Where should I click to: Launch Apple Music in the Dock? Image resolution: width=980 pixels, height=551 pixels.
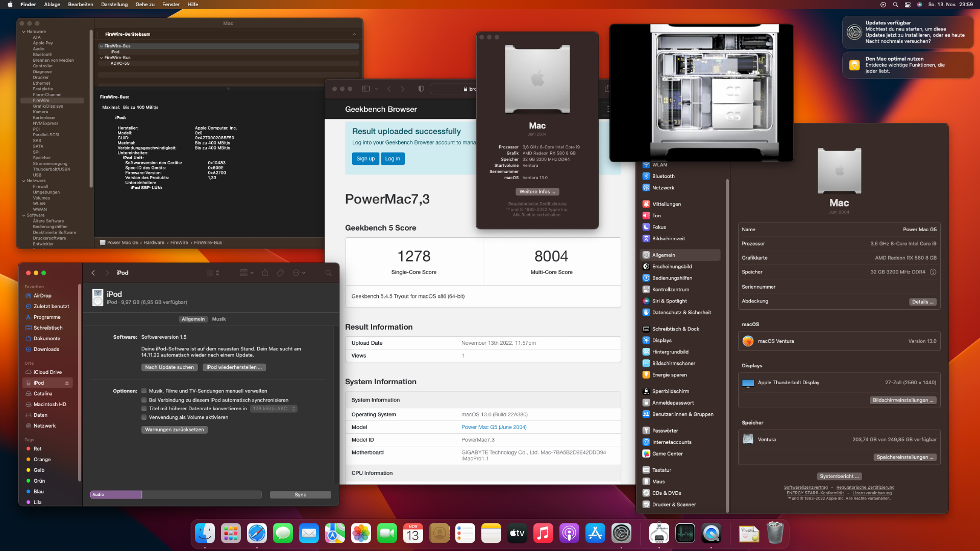pos(543,534)
